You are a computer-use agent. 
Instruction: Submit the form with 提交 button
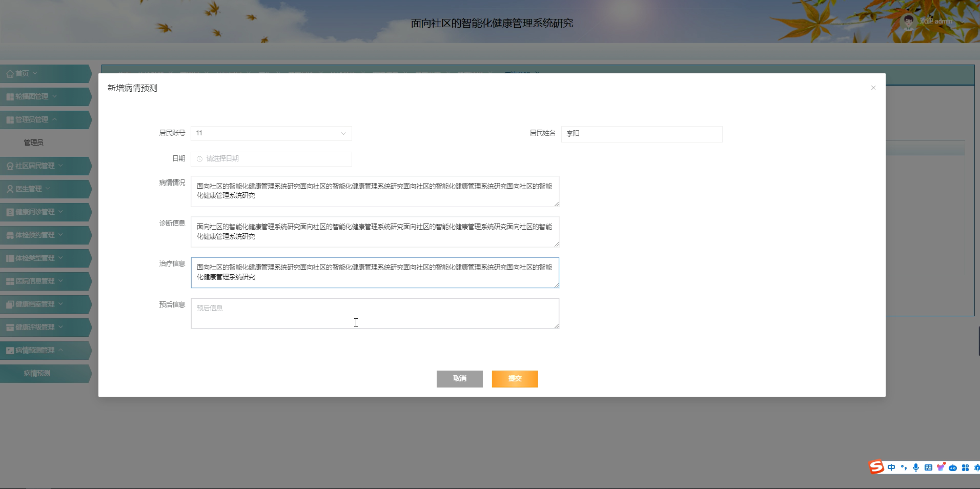tap(515, 379)
